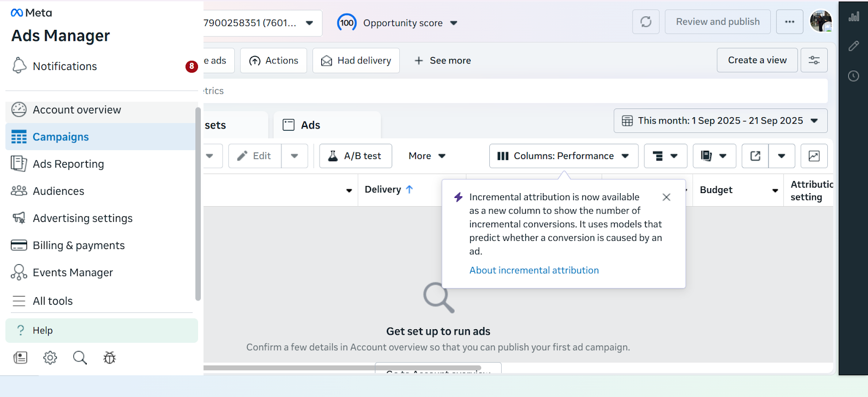This screenshot has width=868, height=397.
Task: Click the bar chart icon in right rail
Action: (854, 16)
